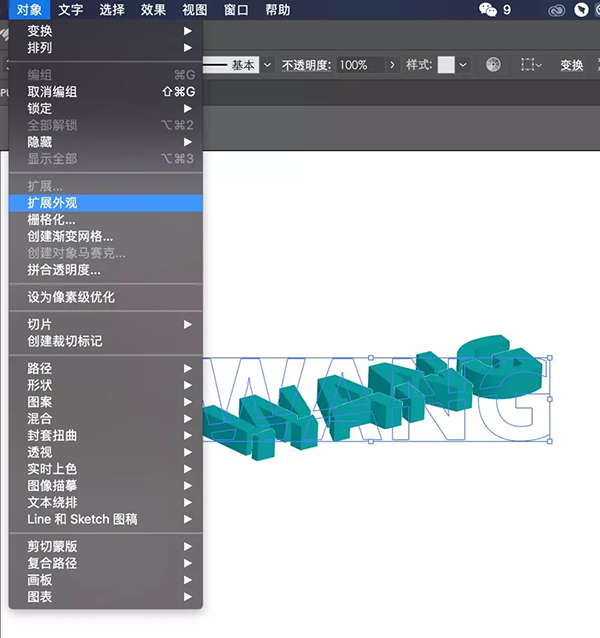Expand the 锁定 submenu
The height and width of the screenshot is (638, 600).
[105, 108]
